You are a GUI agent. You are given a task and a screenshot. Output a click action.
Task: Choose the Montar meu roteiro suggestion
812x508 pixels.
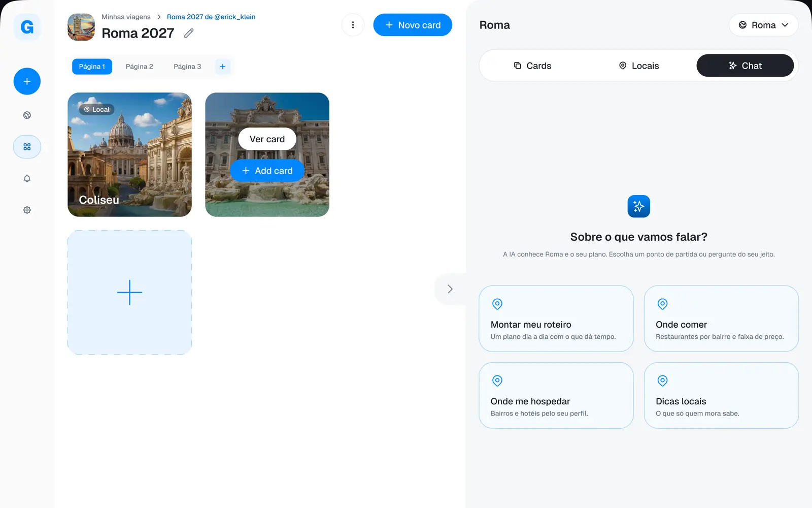[x=556, y=319]
